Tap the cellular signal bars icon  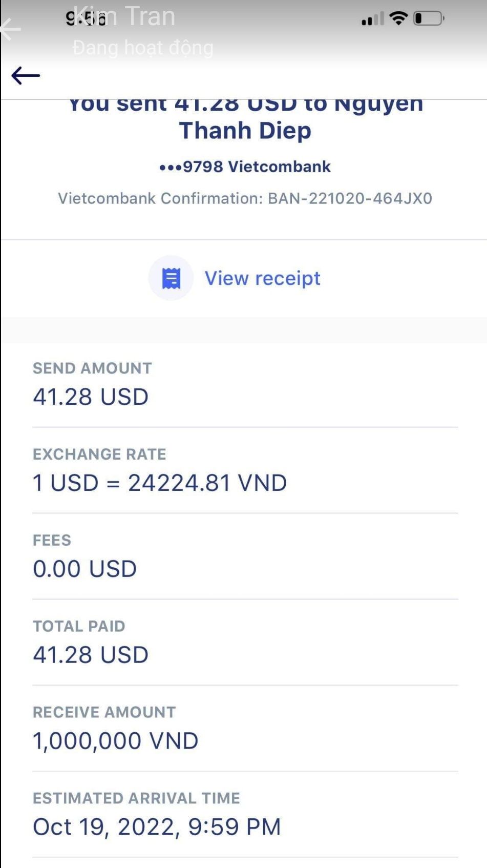(x=372, y=19)
